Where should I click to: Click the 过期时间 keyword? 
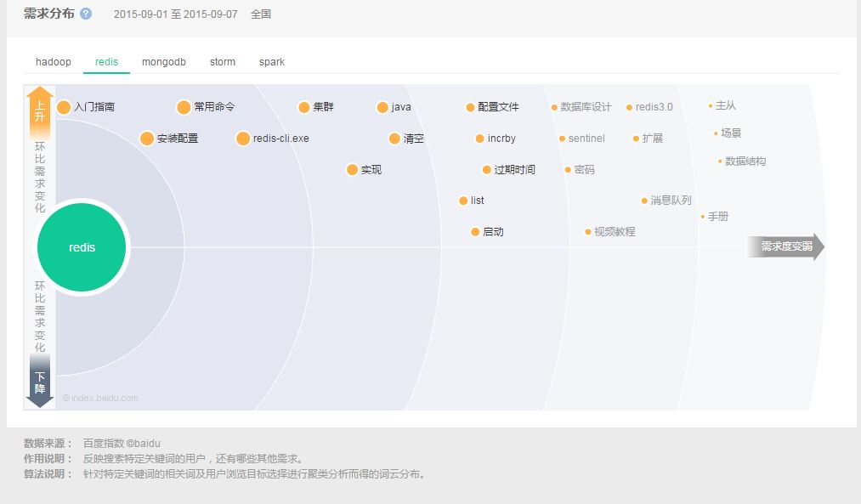[509, 170]
